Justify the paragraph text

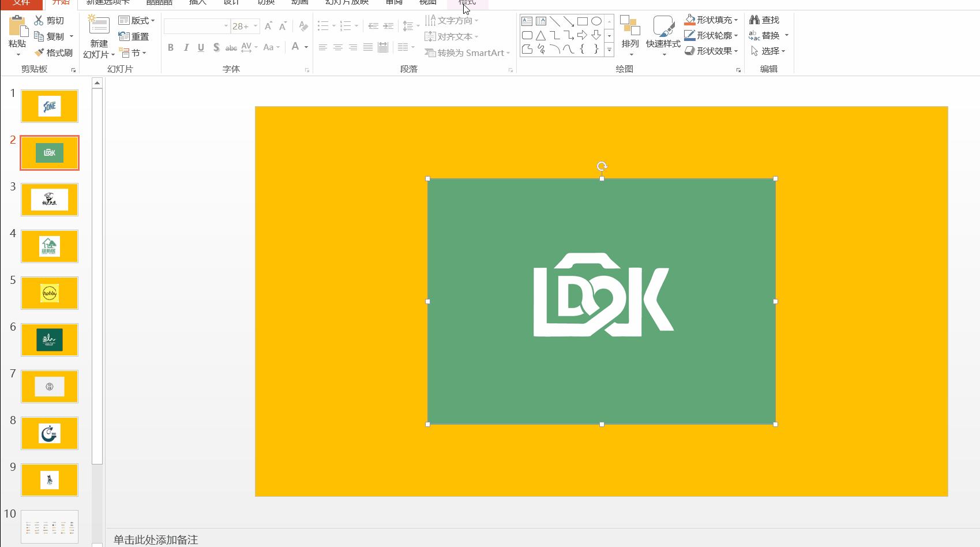coord(368,47)
